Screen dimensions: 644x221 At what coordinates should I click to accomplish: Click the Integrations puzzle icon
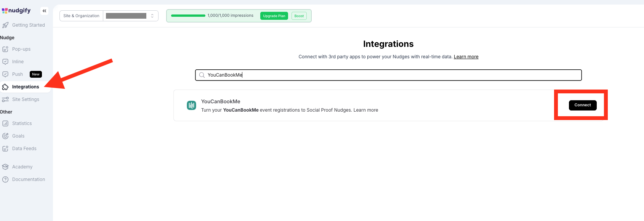[5, 87]
